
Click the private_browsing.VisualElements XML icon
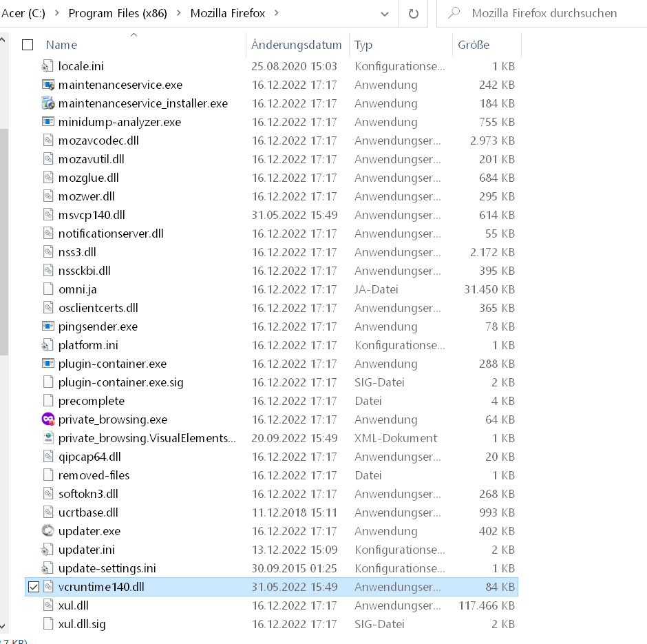[48, 437]
